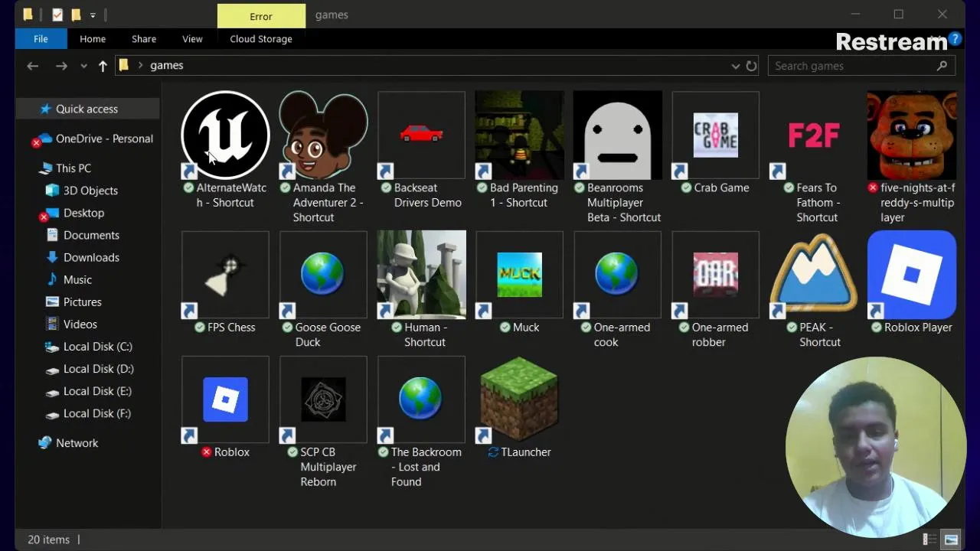This screenshot has height=551, width=980.
Task: Select the FPS Chess icon
Action: (x=225, y=275)
